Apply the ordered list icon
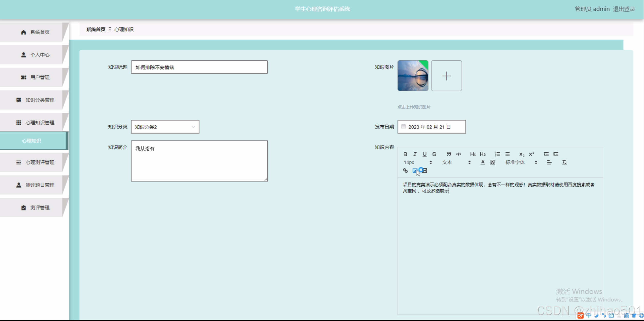The height and width of the screenshot is (321, 644). pyautogui.click(x=497, y=154)
